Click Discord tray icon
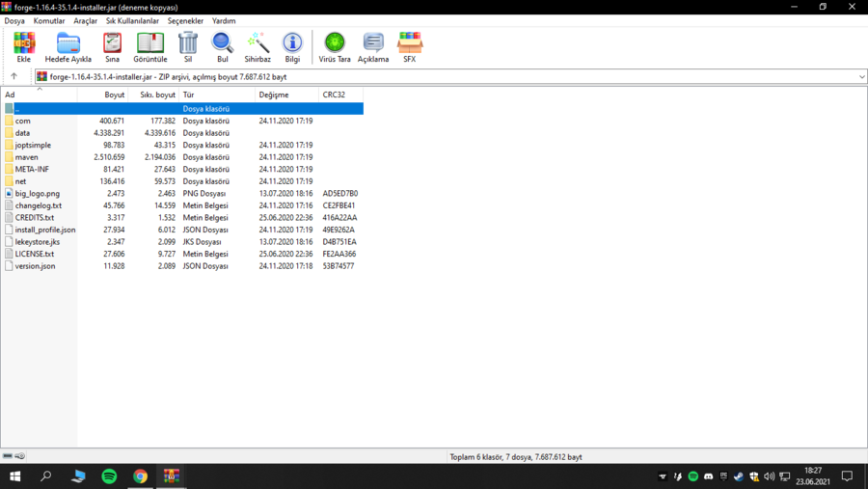The image size is (868, 489). point(708,476)
